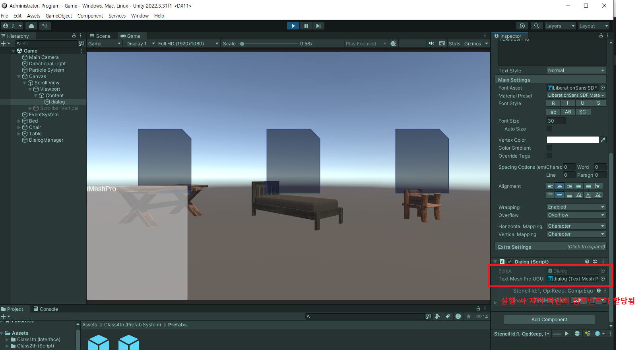Click the Font Size input field
644x359 pixels.
coord(556,121)
